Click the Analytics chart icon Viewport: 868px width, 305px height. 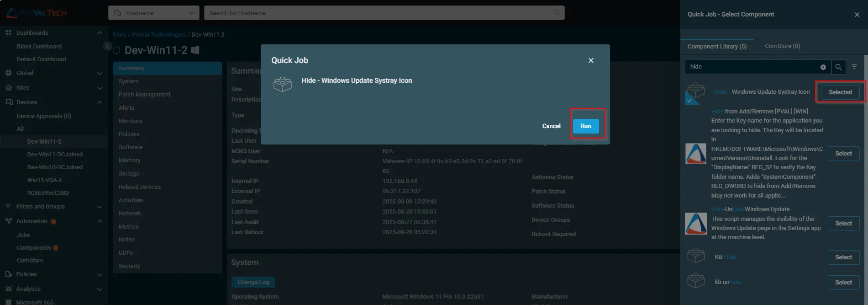click(x=8, y=289)
